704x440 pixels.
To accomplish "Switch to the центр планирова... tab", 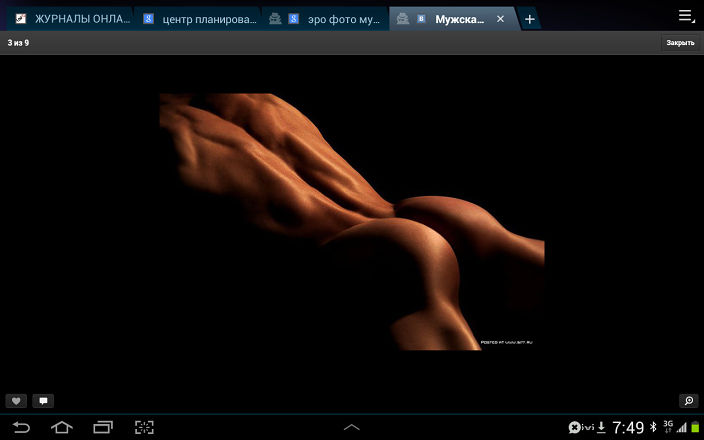I will (198, 19).
